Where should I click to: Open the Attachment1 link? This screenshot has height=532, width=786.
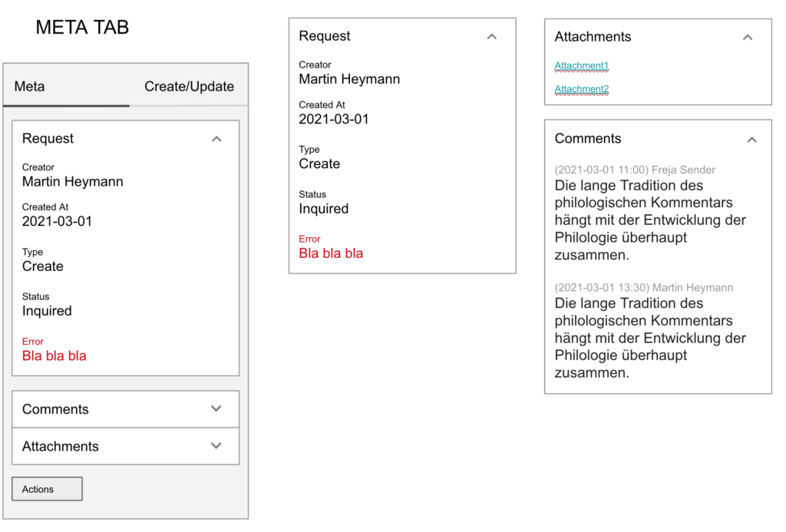582,66
